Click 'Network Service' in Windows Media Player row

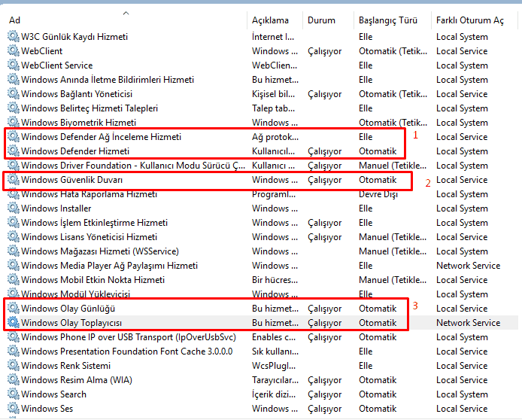point(468,266)
